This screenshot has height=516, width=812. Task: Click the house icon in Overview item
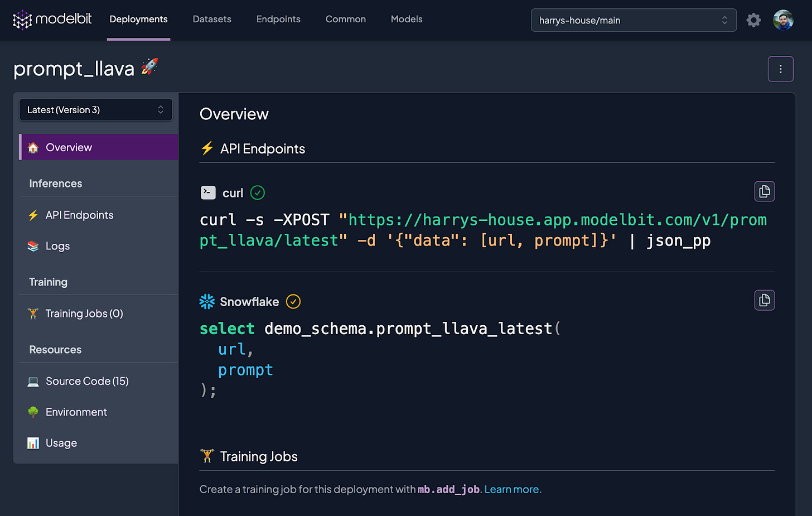point(33,148)
